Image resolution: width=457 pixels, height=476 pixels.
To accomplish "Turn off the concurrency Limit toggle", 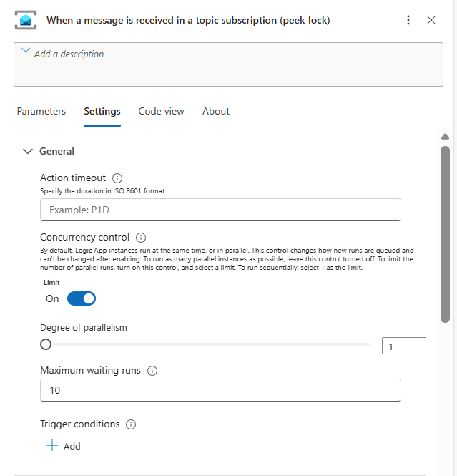I will pos(82,298).
